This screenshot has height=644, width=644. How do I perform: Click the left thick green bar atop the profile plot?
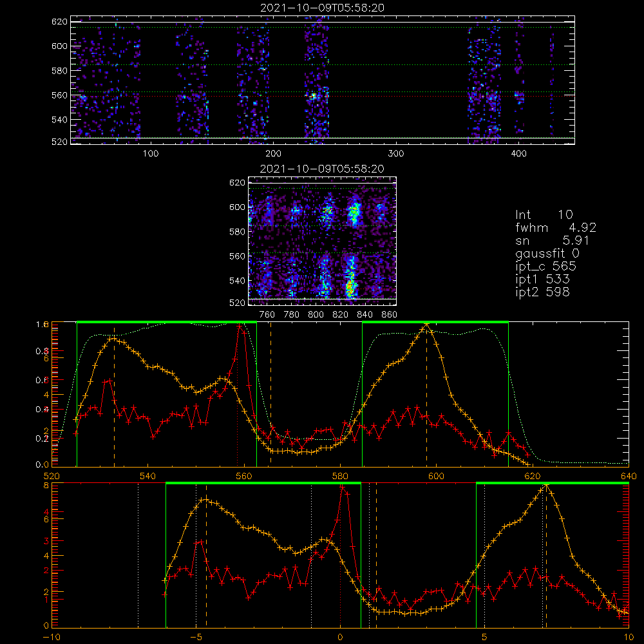(167, 322)
